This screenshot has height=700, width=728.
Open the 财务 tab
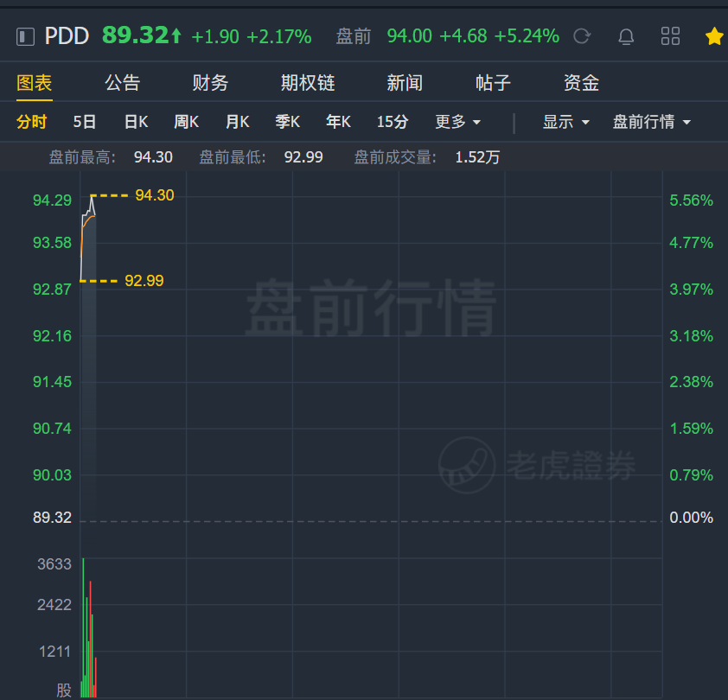210,83
